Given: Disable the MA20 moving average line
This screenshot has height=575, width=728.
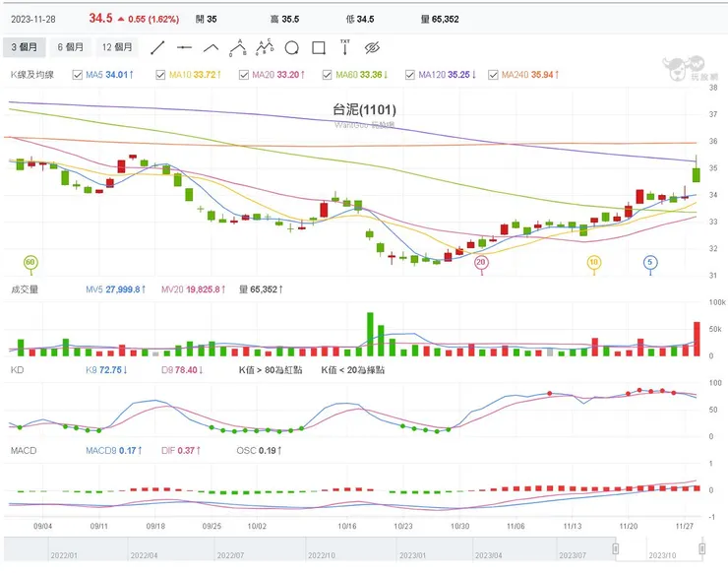Looking at the screenshot, I should 244,75.
